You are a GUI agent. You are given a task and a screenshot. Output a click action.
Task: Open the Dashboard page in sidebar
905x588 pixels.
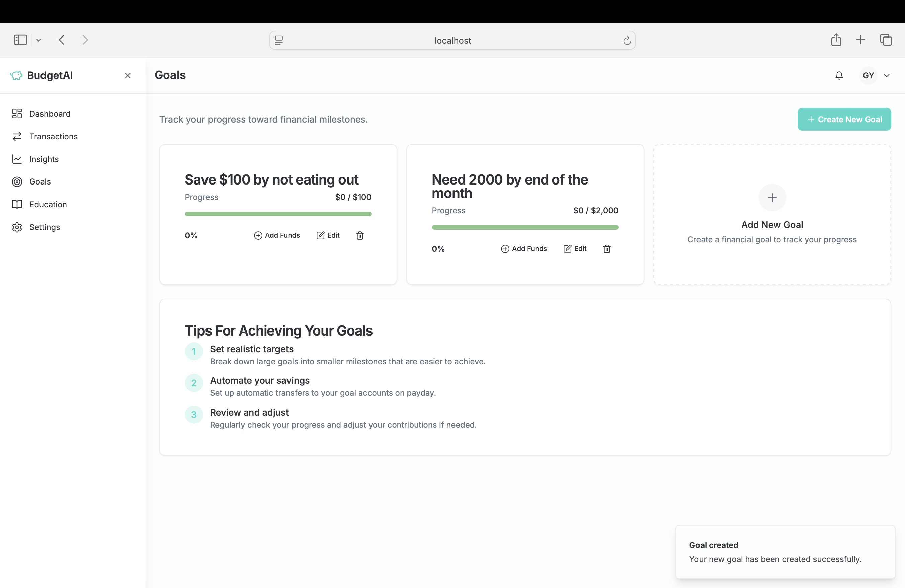click(50, 114)
